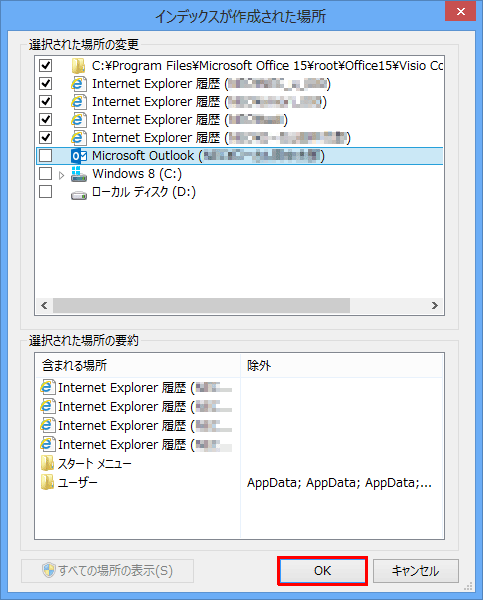Confirm with the OK button

click(322, 571)
